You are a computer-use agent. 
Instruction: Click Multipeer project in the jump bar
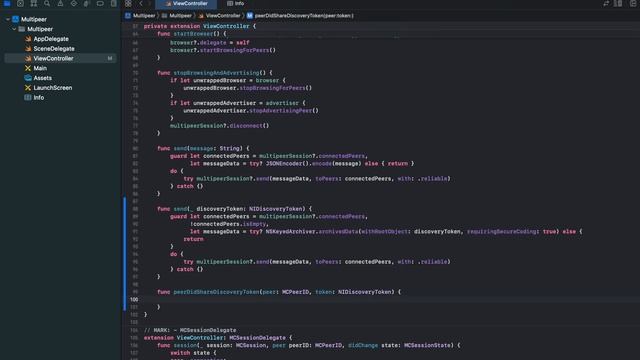tap(140, 16)
